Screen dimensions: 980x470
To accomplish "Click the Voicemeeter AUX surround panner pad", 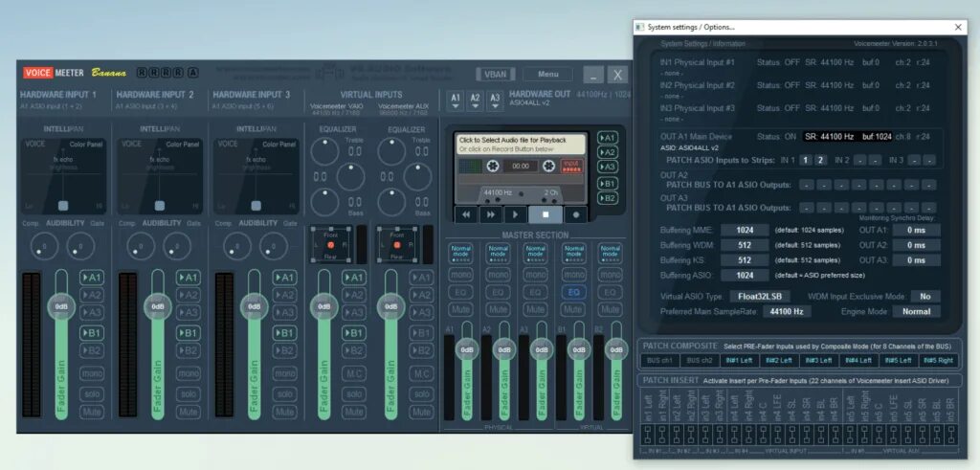I will point(397,244).
